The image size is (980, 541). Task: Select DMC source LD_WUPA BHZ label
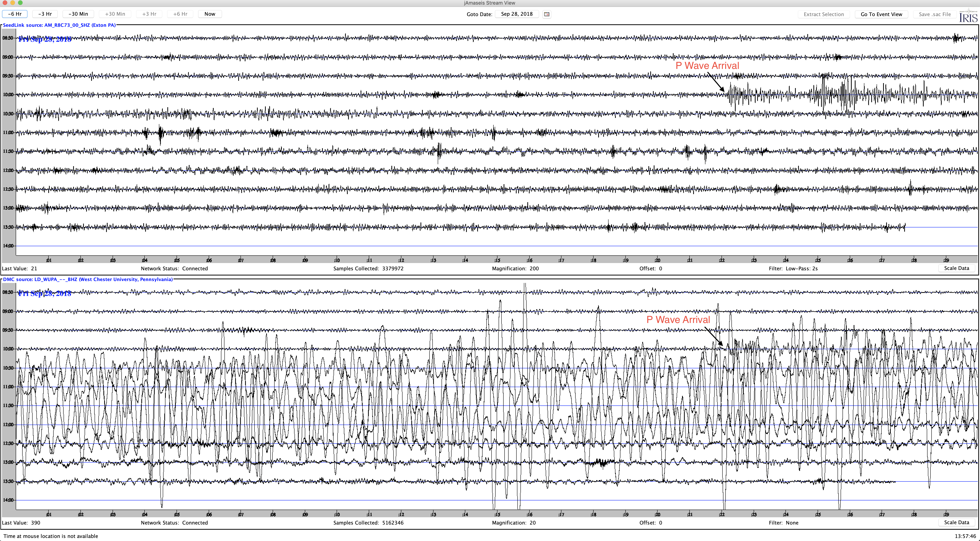pos(88,279)
